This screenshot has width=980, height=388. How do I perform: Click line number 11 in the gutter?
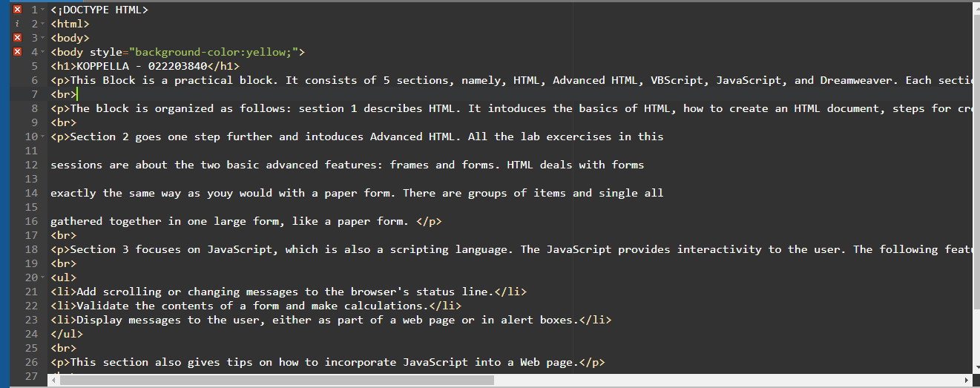point(31,151)
